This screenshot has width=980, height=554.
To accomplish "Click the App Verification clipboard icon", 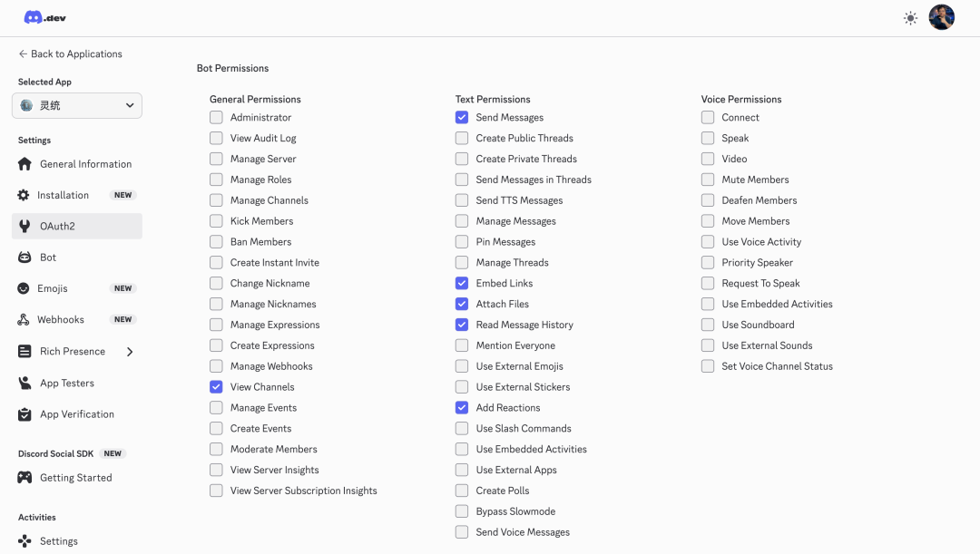I will 24,414.
